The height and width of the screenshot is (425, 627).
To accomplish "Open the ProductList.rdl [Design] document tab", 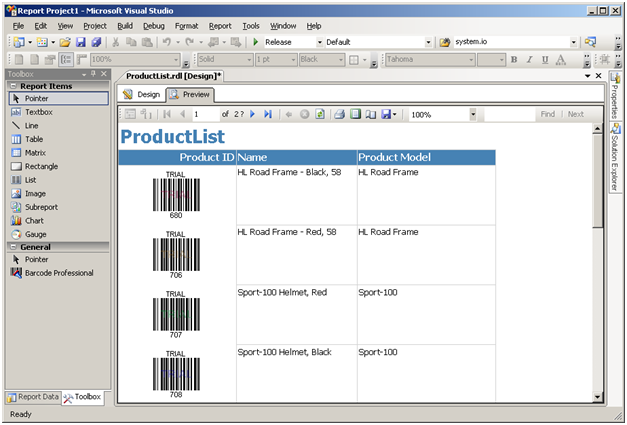I will coord(173,76).
